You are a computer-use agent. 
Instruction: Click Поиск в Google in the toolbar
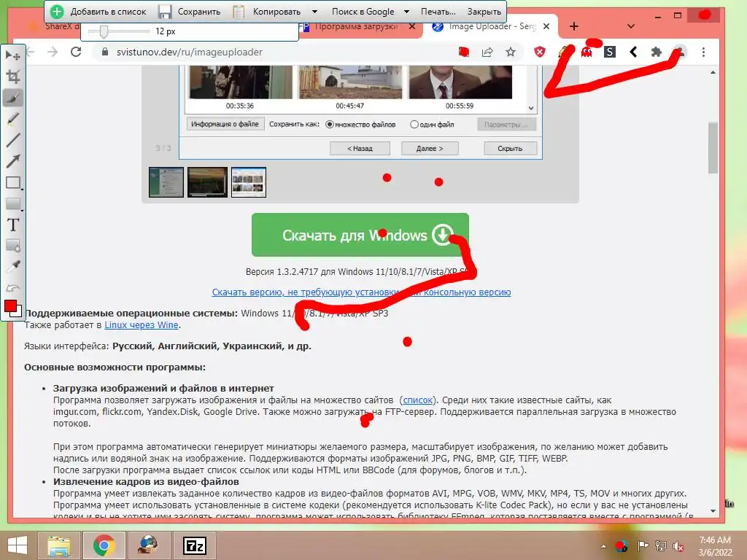click(x=363, y=12)
